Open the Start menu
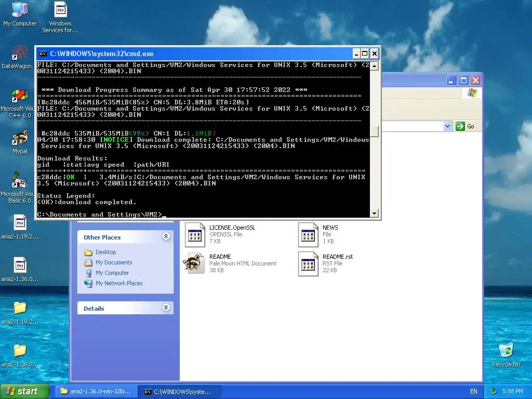Image resolution: width=532 pixels, height=399 pixels. [x=25, y=391]
